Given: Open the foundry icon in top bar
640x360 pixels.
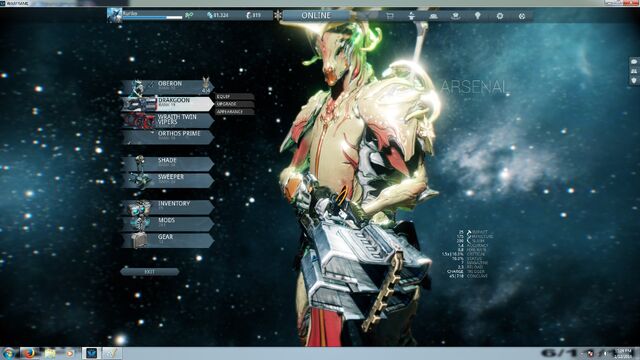Looking at the screenshot, I should [x=411, y=16].
